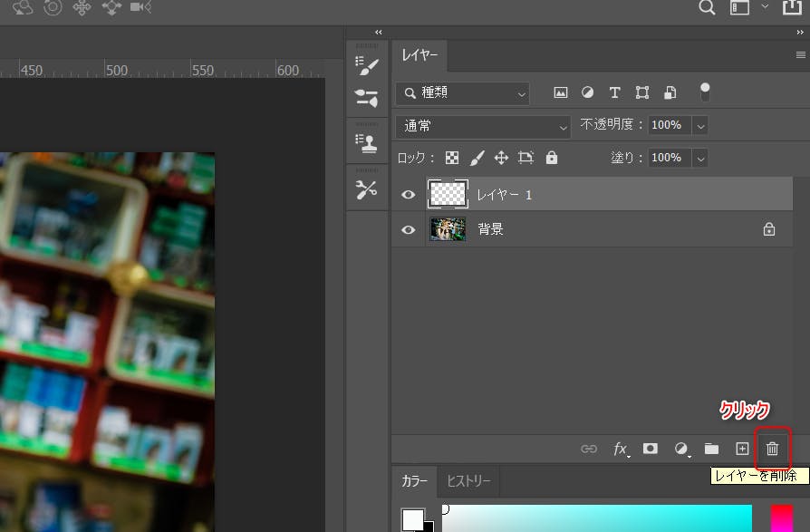Add a layer mask
810x532 pixels.
pyautogui.click(x=650, y=449)
